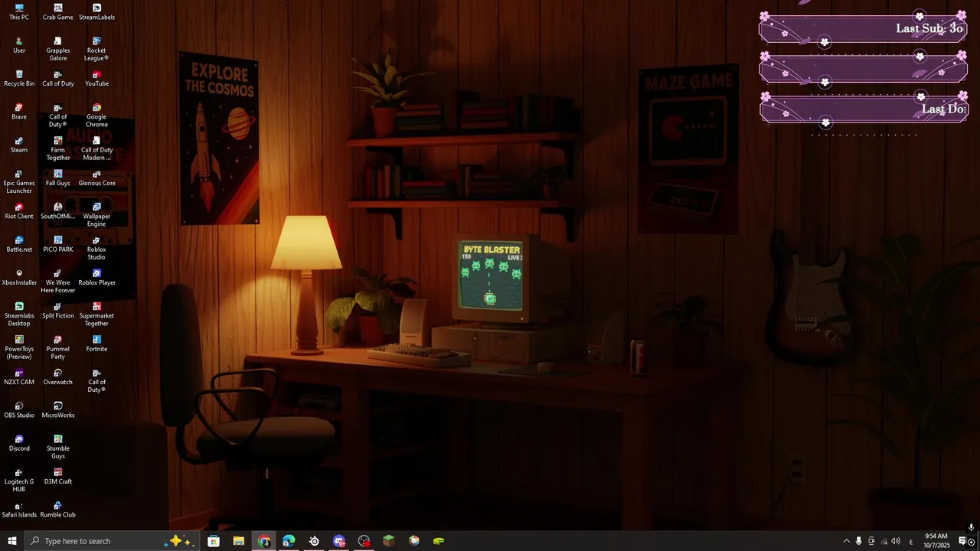Open the NZXT CAM shortcut
The height and width of the screenshot is (551, 980).
coord(19,377)
